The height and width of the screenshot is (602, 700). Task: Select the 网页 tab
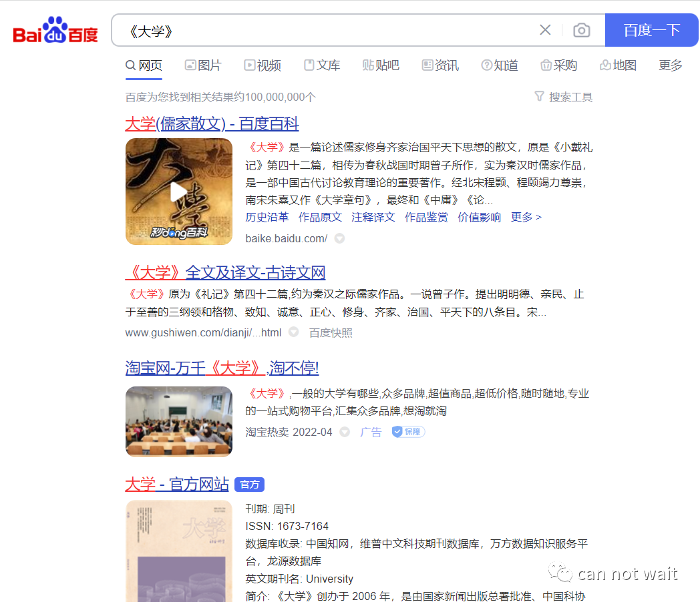[x=144, y=65]
